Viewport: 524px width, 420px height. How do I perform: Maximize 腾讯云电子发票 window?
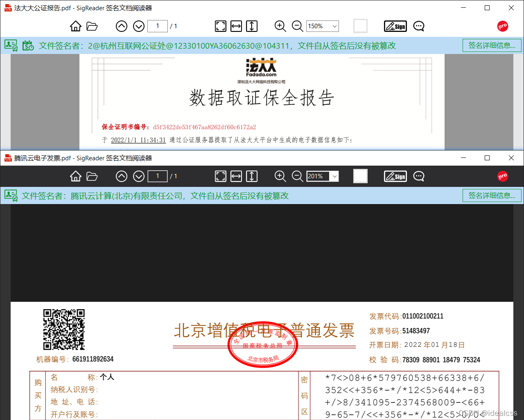click(x=487, y=158)
